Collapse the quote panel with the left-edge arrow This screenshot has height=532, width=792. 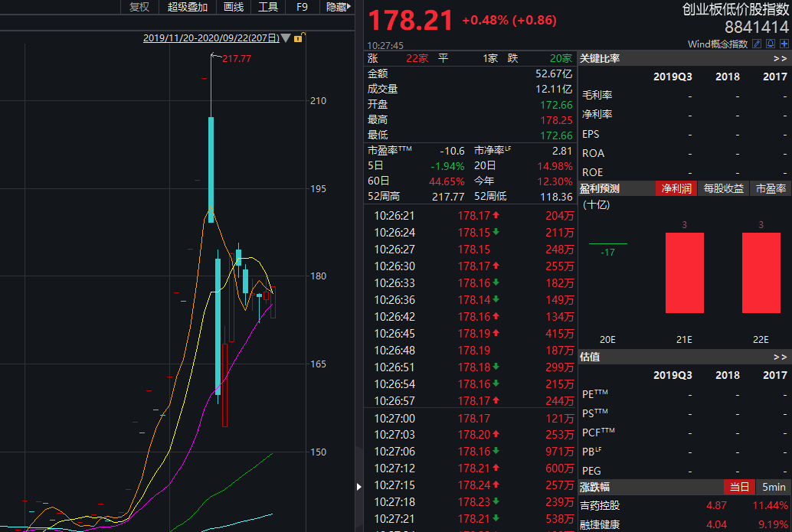click(358, 485)
